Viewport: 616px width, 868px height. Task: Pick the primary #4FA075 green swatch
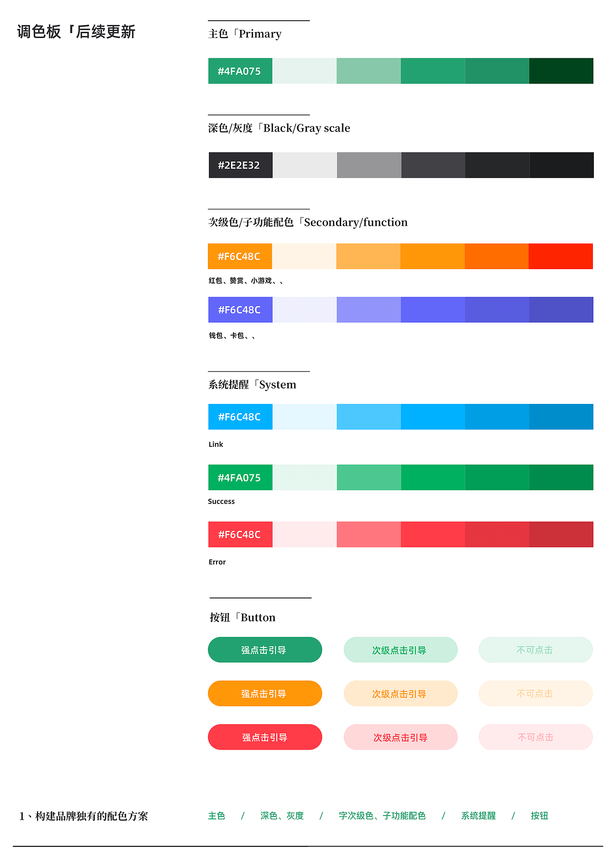click(x=240, y=71)
